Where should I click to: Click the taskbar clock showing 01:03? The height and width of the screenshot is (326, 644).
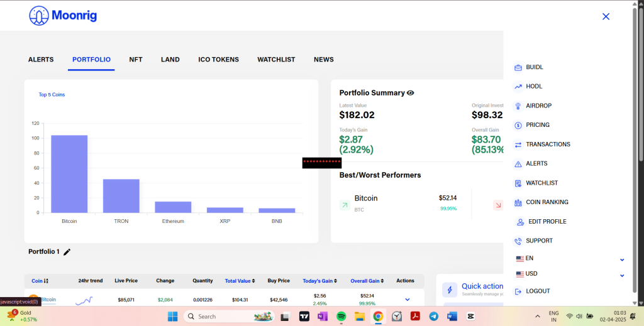[x=613, y=316]
